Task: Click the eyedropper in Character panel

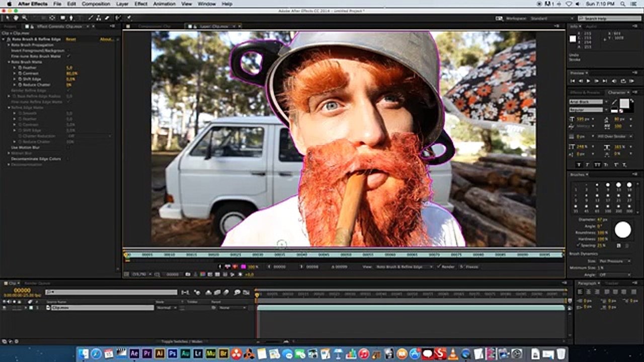Action: click(614, 102)
